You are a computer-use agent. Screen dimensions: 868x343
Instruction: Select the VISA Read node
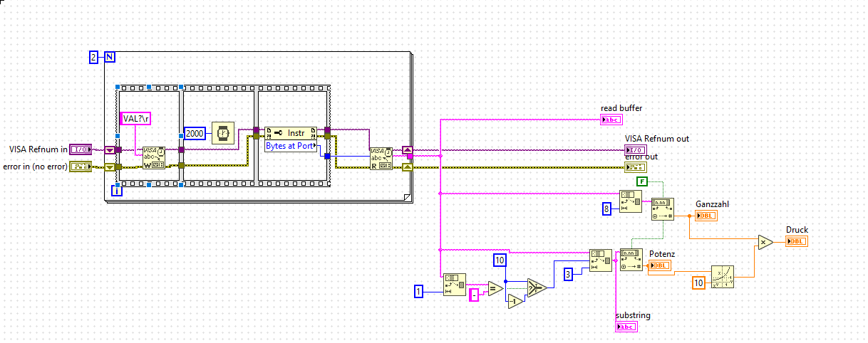380,158
